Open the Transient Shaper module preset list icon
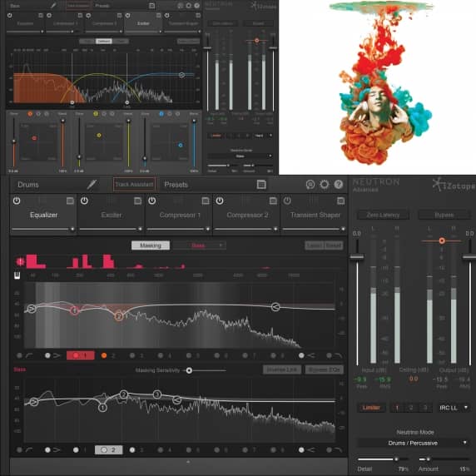The height and width of the screenshot is (476, 476). tap(341, 201)
